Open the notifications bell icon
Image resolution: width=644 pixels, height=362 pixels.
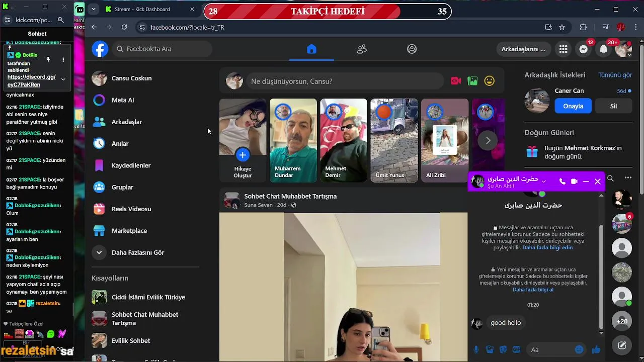(x=604, y=49)
